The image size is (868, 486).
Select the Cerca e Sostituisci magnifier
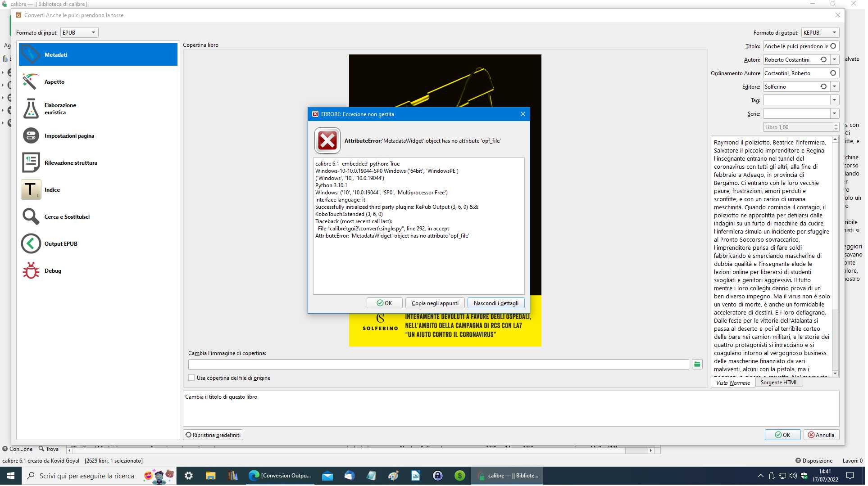(x=31, y=217)
